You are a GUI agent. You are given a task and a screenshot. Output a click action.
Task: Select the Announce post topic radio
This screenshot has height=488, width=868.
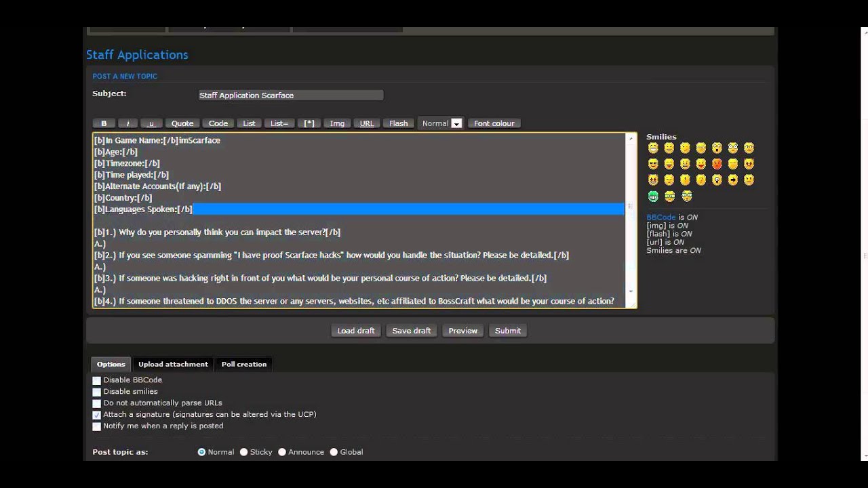coord(282,452)
